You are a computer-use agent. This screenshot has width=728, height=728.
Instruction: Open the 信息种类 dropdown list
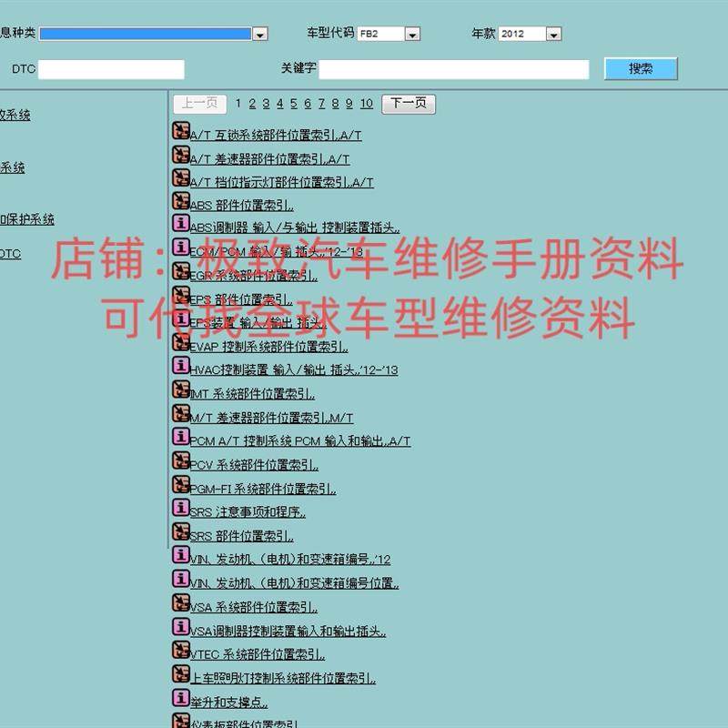260,33
